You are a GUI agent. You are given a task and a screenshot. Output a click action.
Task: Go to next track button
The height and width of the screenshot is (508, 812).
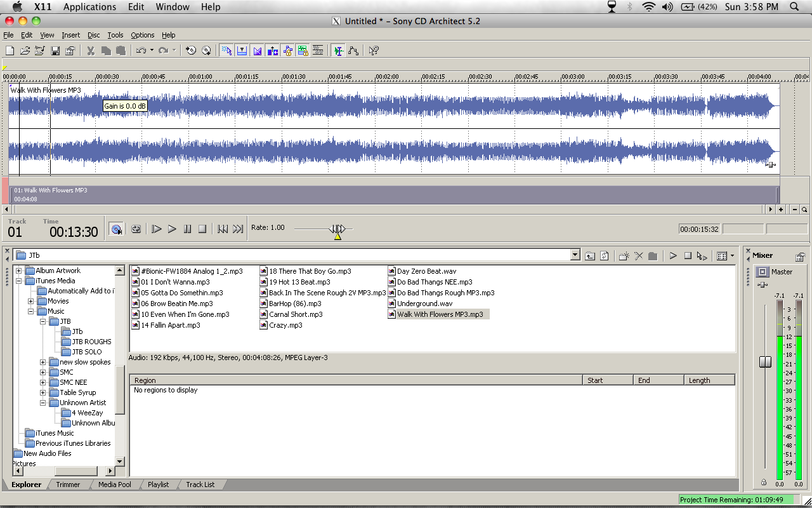click(238, 229)
